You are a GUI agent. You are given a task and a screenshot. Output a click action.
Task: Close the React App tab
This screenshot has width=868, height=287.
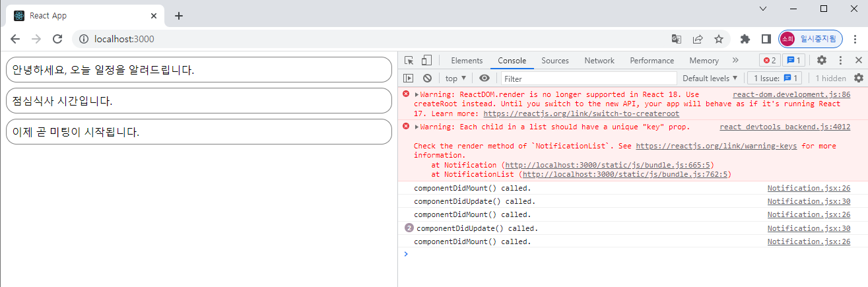pyautogui.click(x=154, y=16)
